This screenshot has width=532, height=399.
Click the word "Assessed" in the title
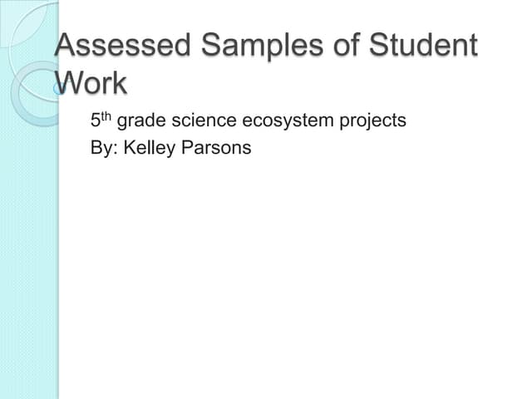108,45
